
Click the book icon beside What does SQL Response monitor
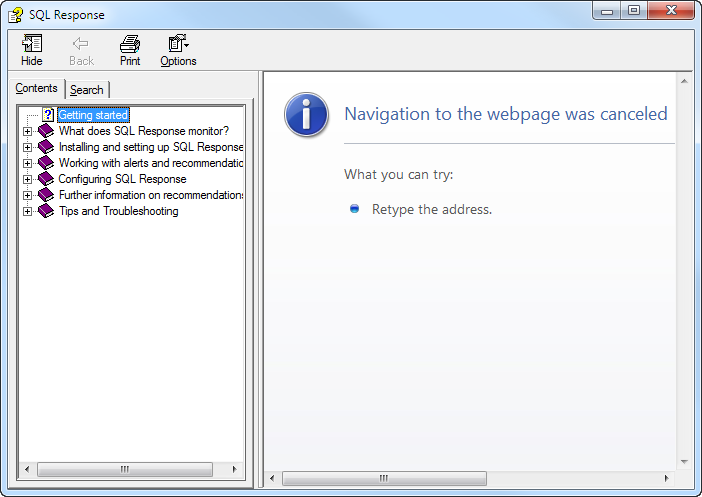tap(46, 131)
